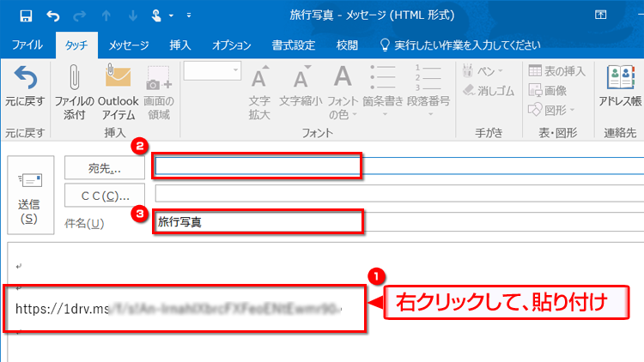Expand フォントの色 dropdown arrow

click(x=355, y=114)
